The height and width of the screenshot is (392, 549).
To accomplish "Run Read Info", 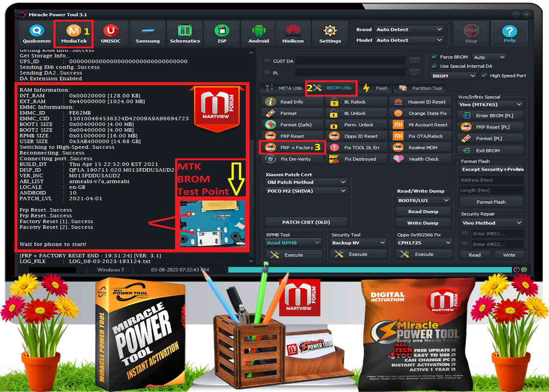I will [292, 102].
